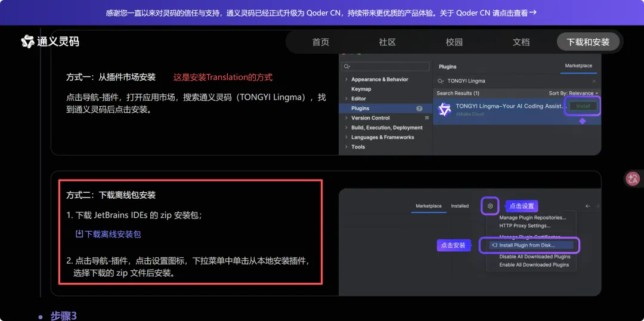
Task: Click the Plugins panel title text
Action: [x=447, y=67]
